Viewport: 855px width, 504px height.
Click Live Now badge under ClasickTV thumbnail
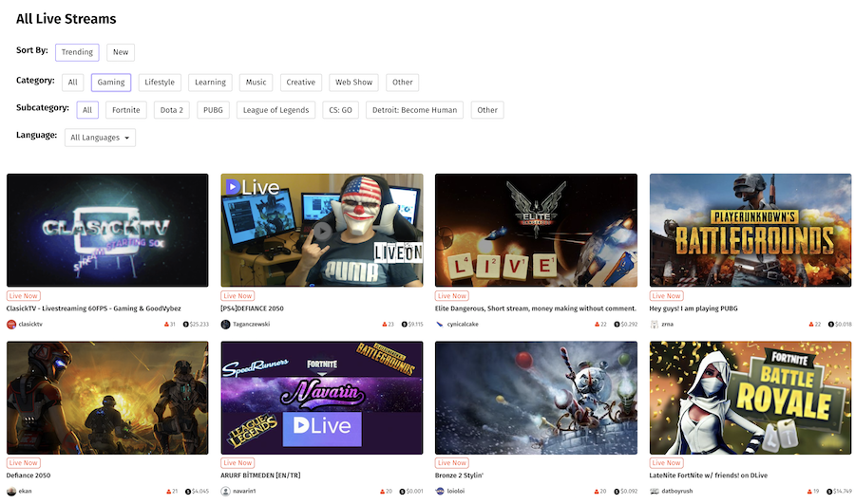point(24,296)
